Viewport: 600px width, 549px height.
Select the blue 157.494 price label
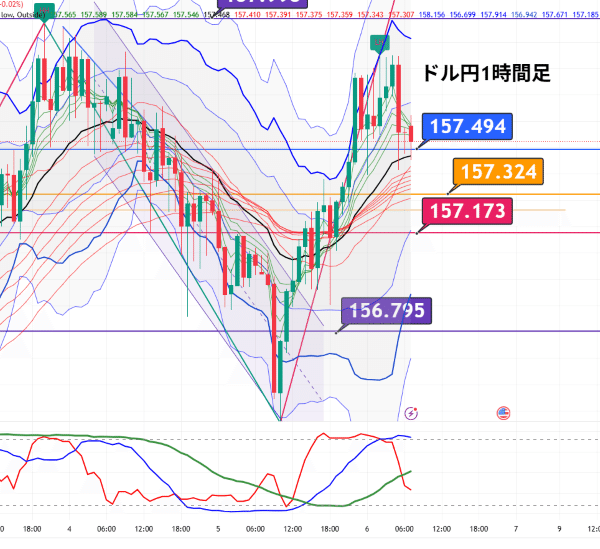point(468,126)
